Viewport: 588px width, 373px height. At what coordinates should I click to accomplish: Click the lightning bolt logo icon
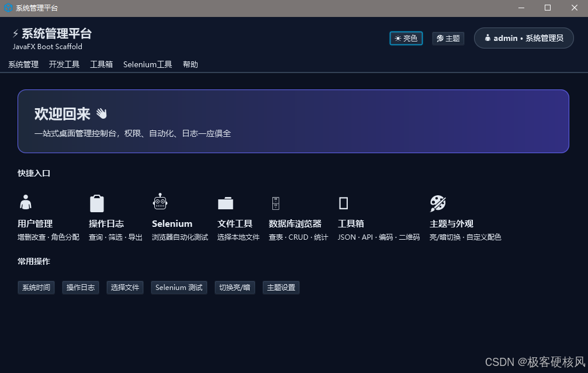pos(15,33)
